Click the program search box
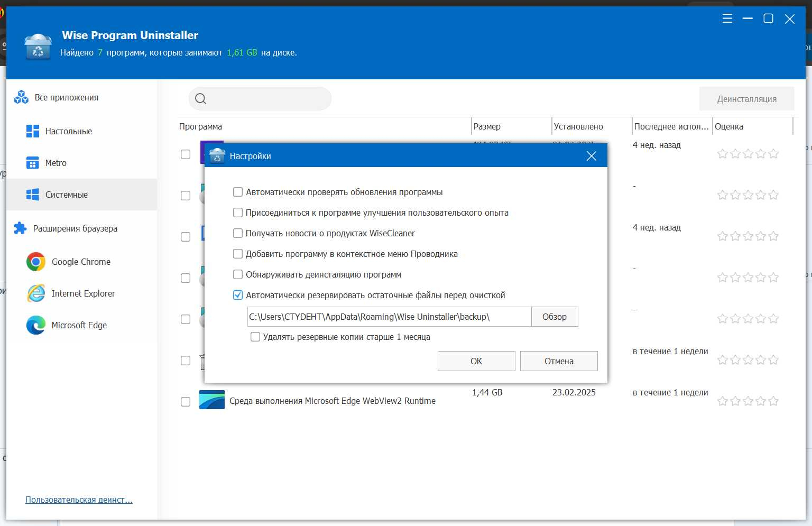The image size is (812, 526). 260,99
